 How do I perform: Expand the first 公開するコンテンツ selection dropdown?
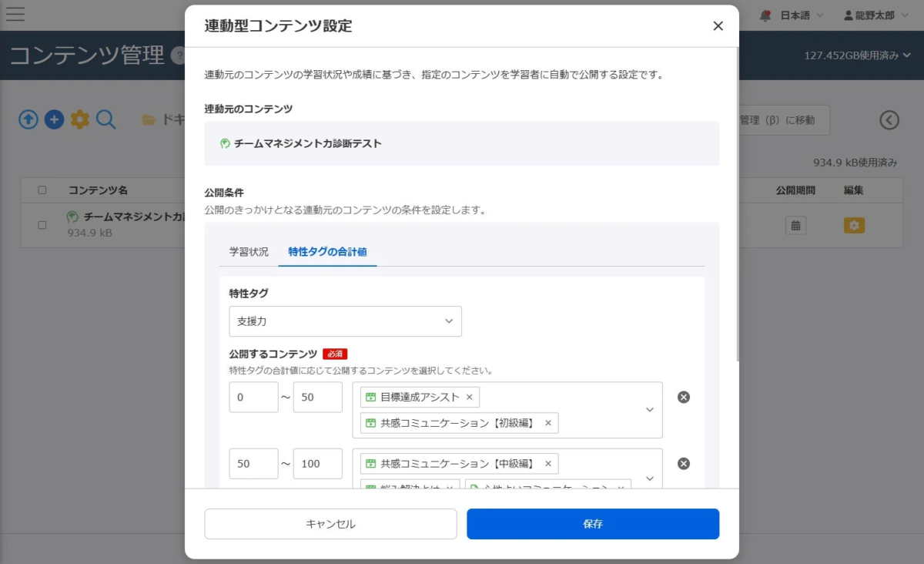tap(649, 411)
